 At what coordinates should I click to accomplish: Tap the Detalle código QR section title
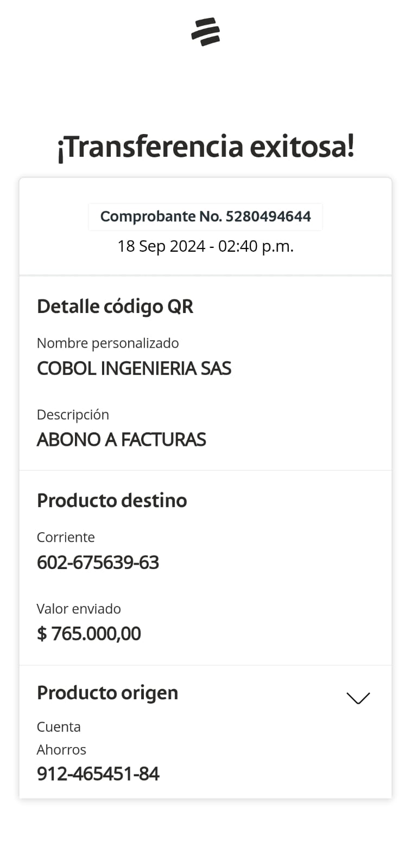[115, 307]
